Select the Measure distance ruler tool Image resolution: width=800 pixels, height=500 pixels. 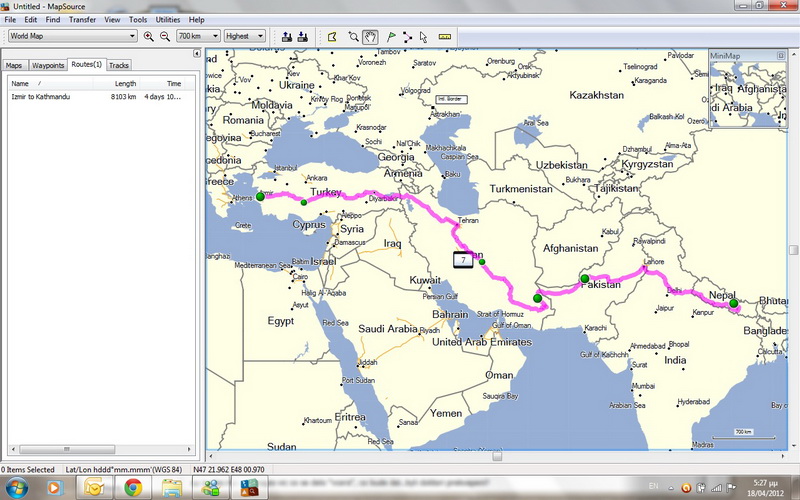coord(445,36)
